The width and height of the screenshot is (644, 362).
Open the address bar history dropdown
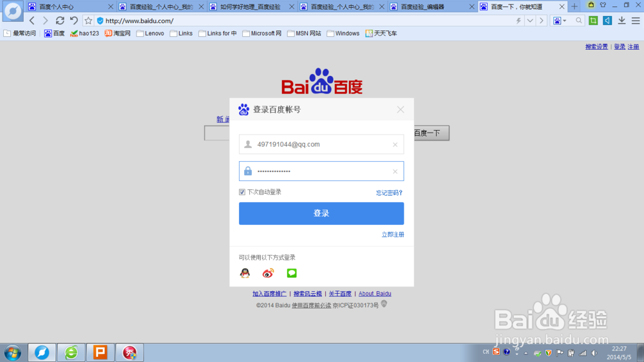click(x=530, y=21)
